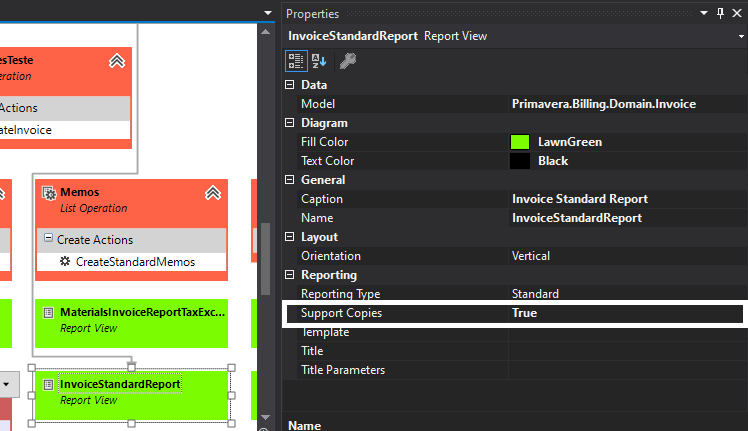Sort properties alphabetically
This screenshot has width=748, height=431.
tap(319, 61)
